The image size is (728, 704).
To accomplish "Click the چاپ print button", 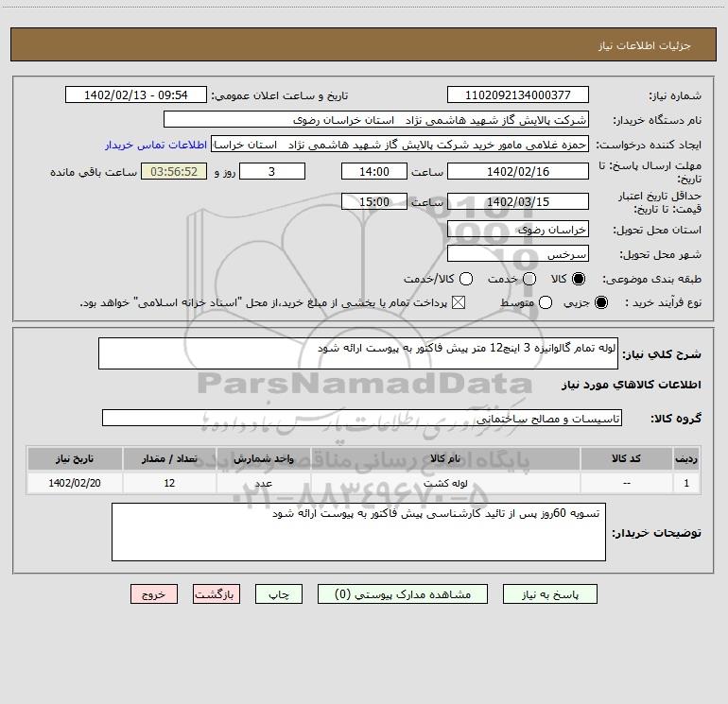I will point(279,594).
